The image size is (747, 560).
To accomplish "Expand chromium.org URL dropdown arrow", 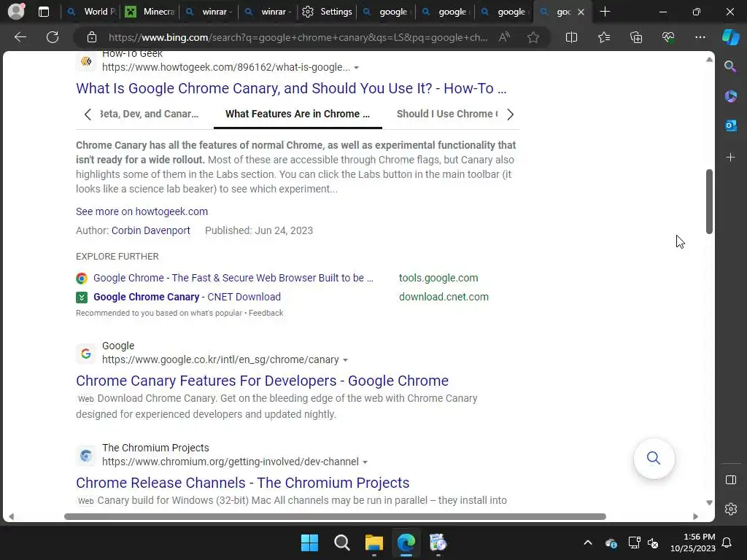I will click(365, 462).
